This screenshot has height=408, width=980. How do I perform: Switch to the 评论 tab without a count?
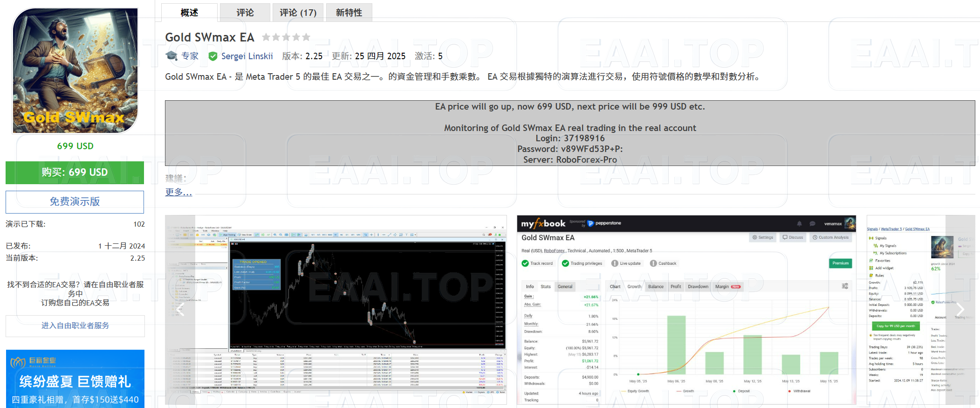tap(245, 13)
